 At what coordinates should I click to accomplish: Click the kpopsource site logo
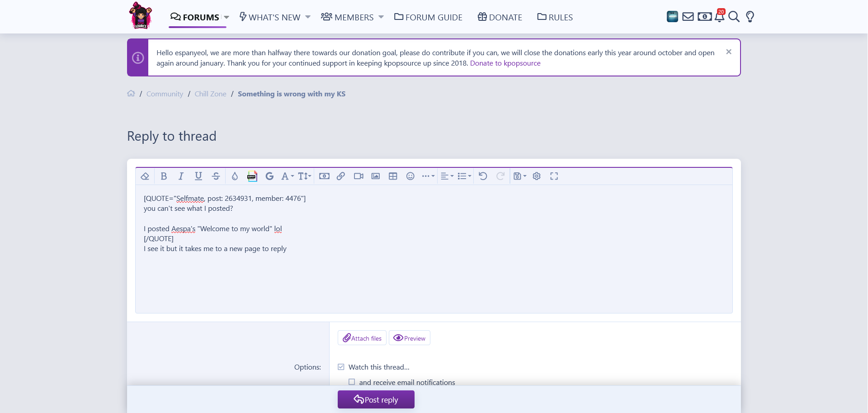click(x=141, y=15)
